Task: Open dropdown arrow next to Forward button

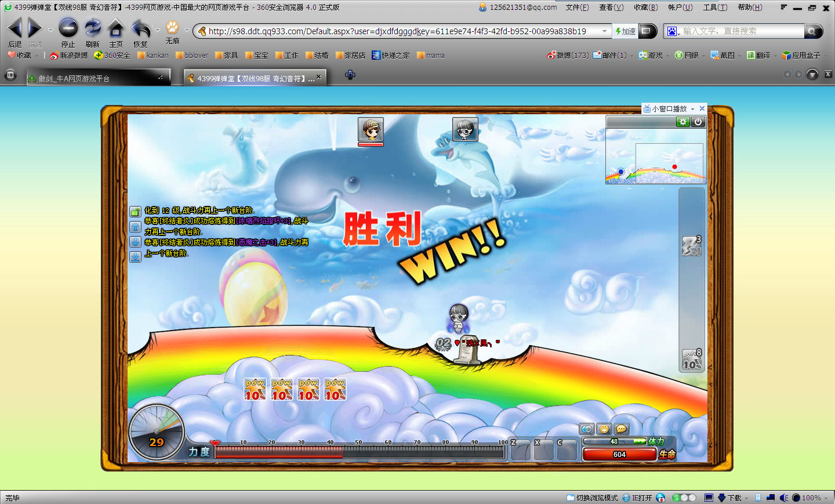Action: [x=50, y=30]
